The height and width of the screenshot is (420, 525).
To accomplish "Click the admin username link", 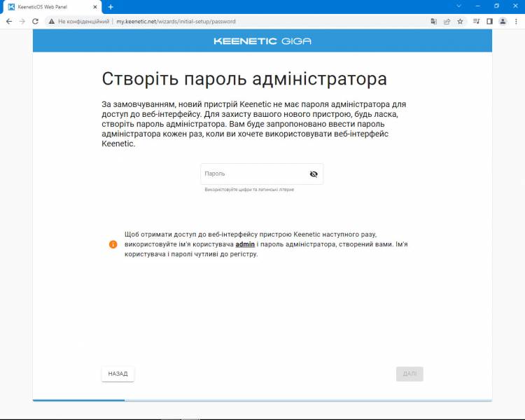I will click(245, 244).
